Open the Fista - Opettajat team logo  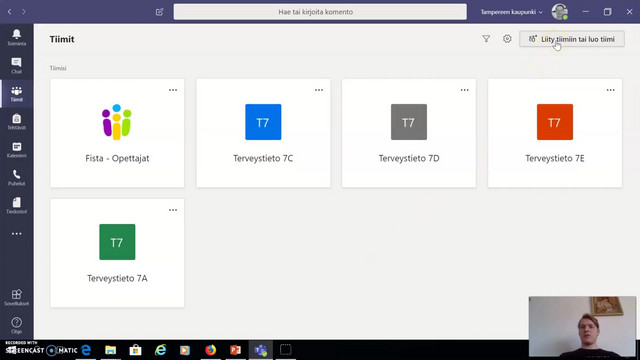pyautogui.click(x=117, y=122)
